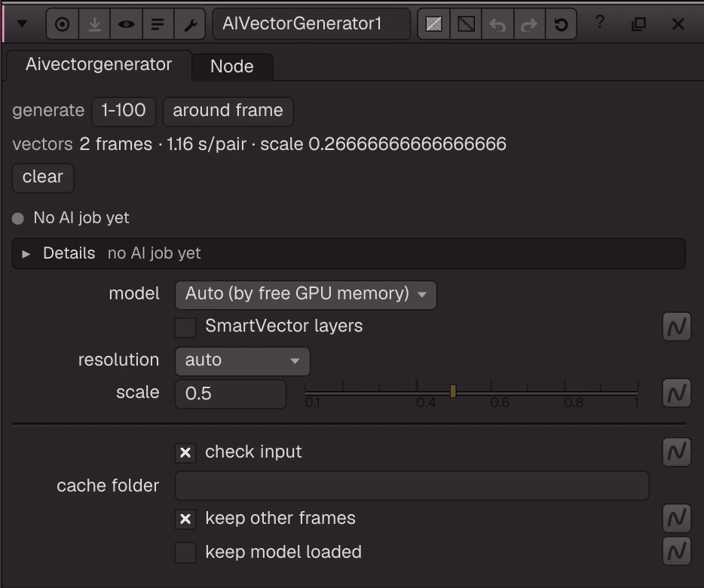The image size is (704, 588).
Task: Click the scale value field
Action: pyautogui.click(x=231, y=394)
